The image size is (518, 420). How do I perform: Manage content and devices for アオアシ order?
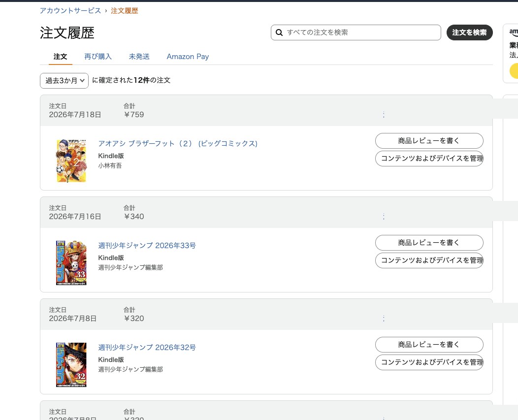pos(429,158)
